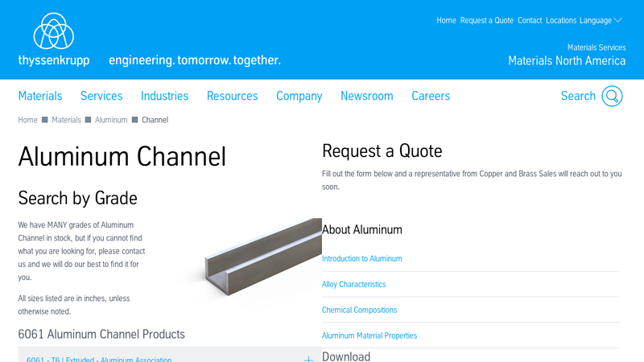
Task: Open the Resources menu
Action: click(232, 96)
